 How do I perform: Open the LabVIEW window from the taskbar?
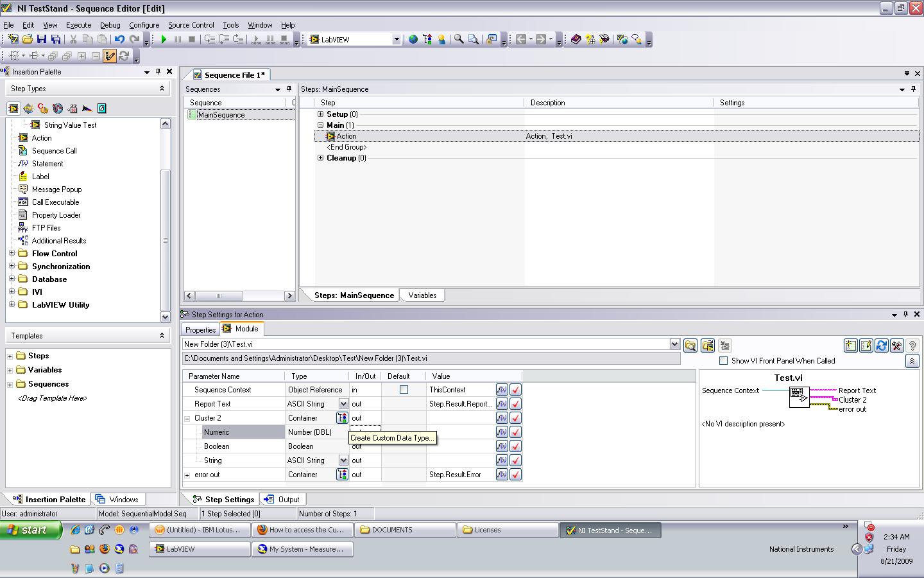[199, 549]
